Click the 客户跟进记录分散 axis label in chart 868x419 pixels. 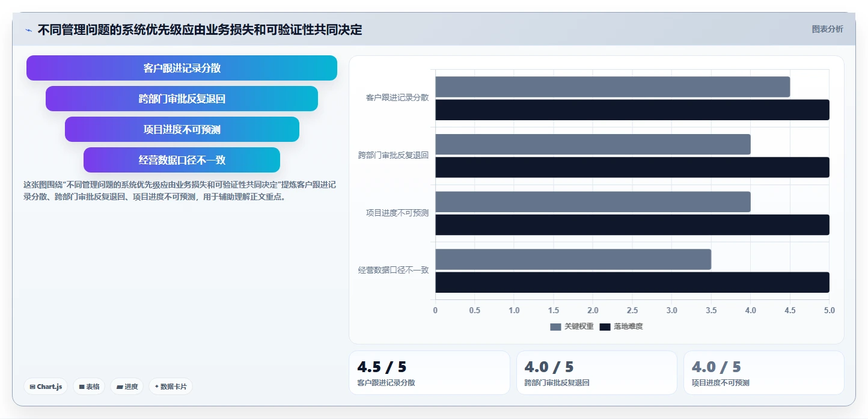[397, 97]
